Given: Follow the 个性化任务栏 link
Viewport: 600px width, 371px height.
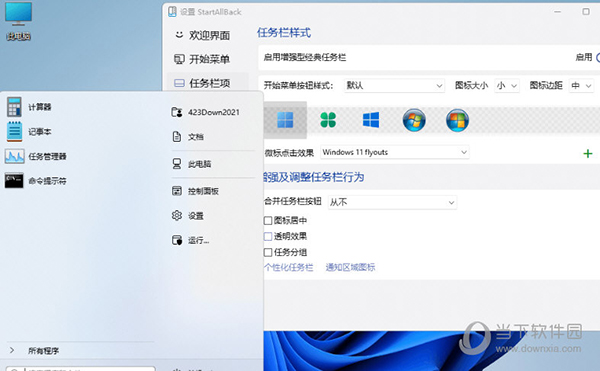Looking at the screenshot, I should coord(289,267).
